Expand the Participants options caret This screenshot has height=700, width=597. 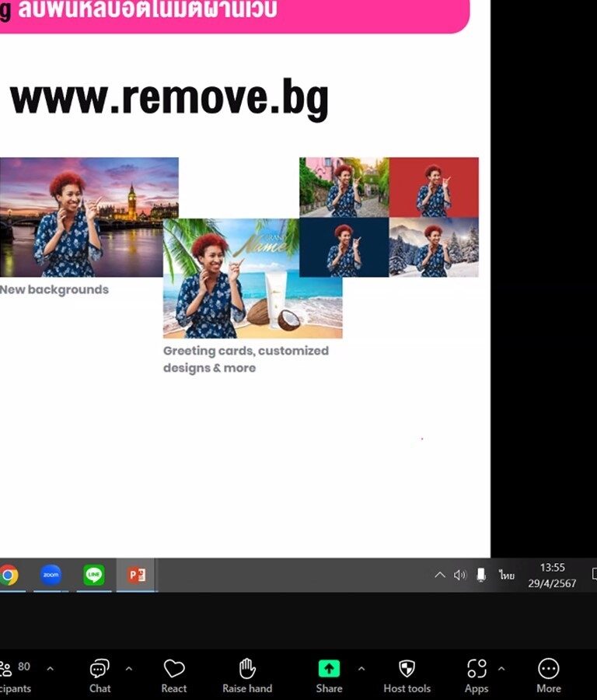click(50, 669)
